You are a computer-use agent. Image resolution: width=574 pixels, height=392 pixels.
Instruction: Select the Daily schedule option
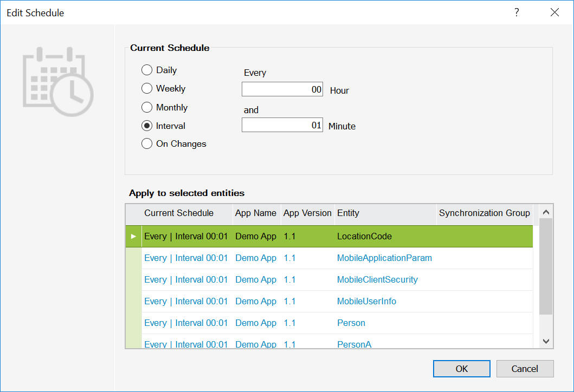[x=147, y=70]
